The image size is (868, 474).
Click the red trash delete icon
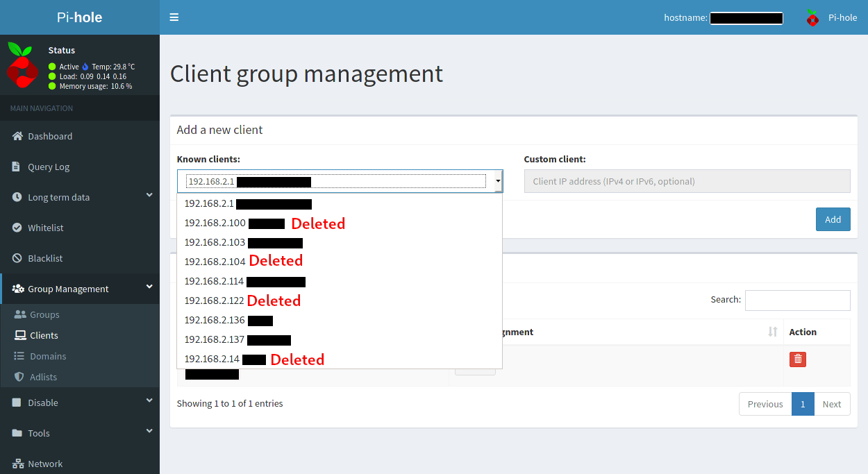(798, 359)
